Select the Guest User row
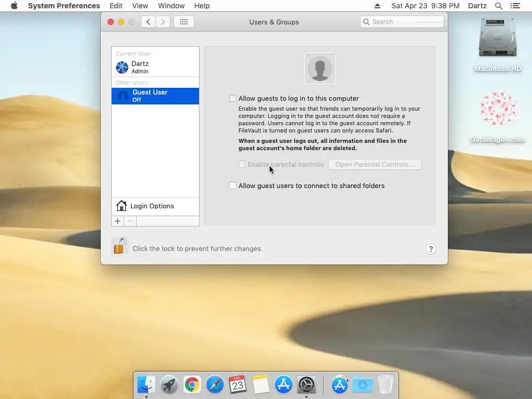This screenshot has height=399, width=532. [x=155, y=96]
